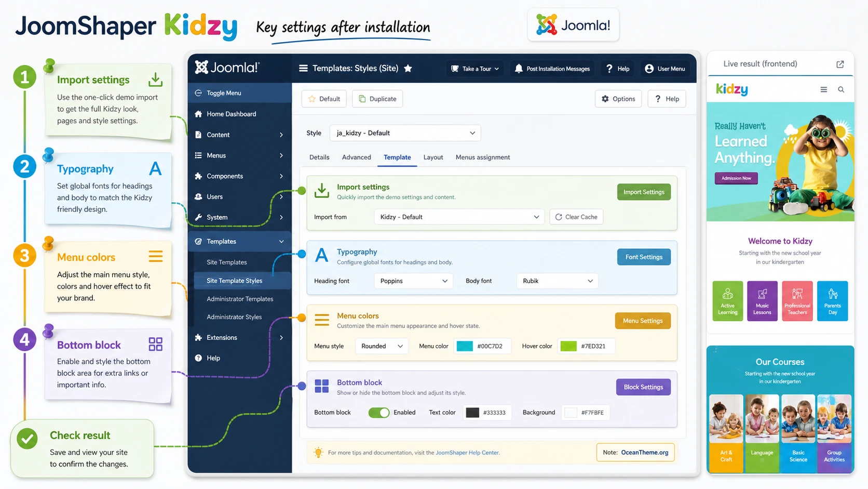Click the Joomla! logo in the admin header
The height and width of the screenshot is (489, 868).
pos(227,68)
